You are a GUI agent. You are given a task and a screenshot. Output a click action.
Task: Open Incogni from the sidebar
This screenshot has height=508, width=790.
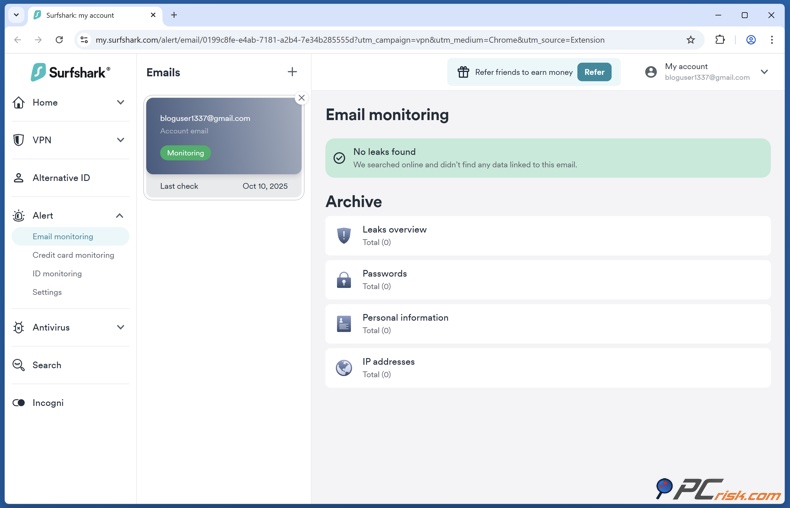47,403
